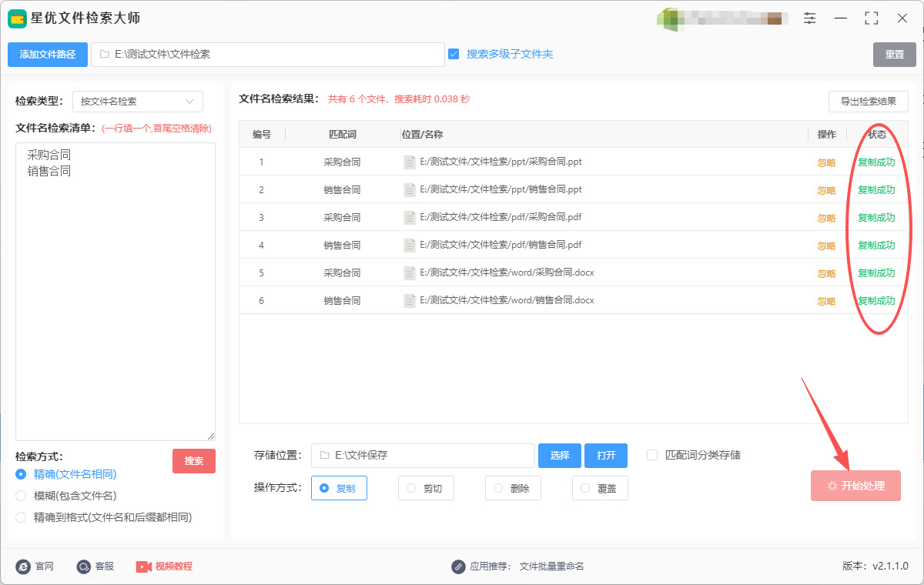Image resolution: width=924 pixels, height=585 pixels.
Task: Click the 编号 column header
Action: tap(262, 135)
